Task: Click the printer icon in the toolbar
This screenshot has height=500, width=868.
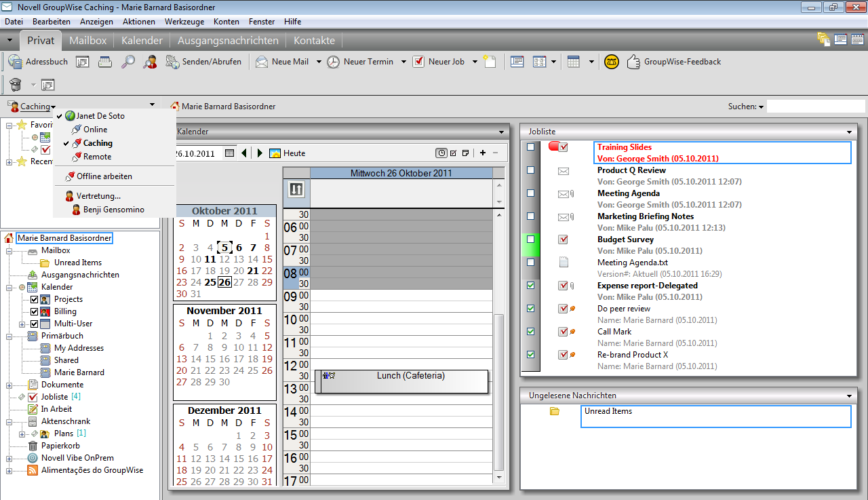Action: (104, 62)
